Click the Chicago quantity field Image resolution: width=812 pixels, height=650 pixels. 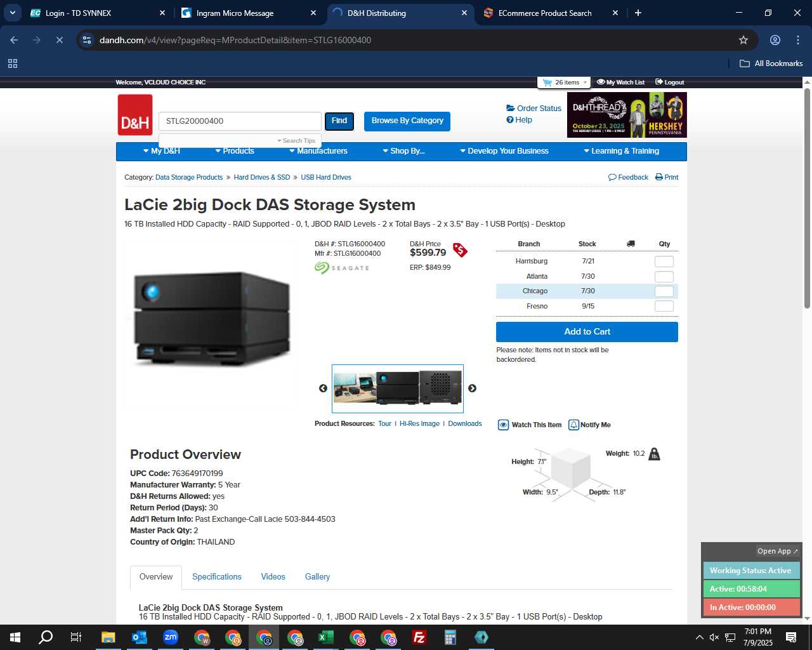tap(664, 291)
